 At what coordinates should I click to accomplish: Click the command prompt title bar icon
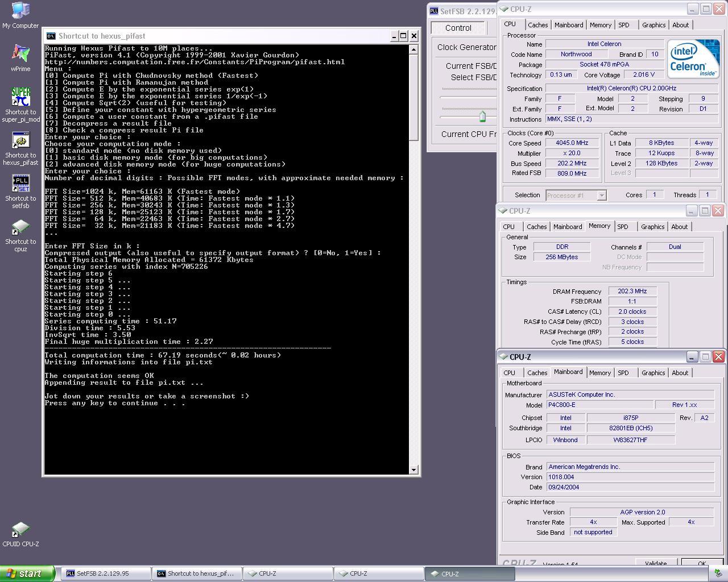tap(51, 36)
